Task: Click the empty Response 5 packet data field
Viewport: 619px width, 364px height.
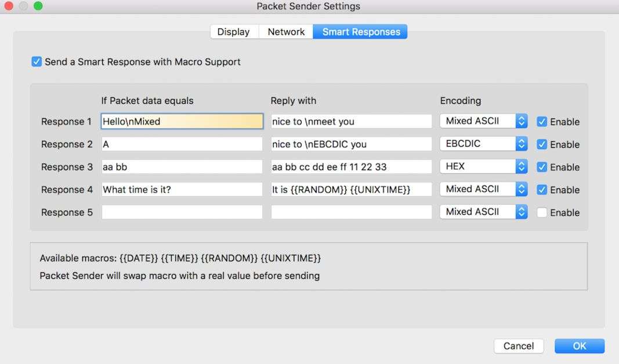Action: pyautogui.click(x=182, y=212)
